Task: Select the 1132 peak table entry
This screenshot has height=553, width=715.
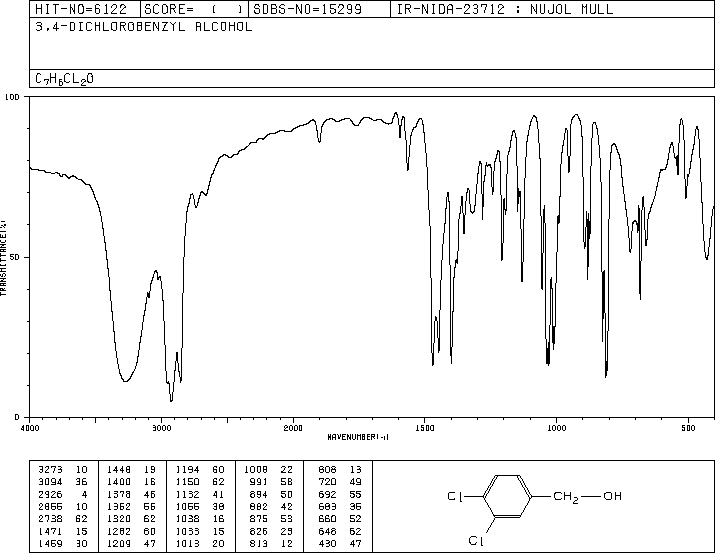Action: coord(200,494)
